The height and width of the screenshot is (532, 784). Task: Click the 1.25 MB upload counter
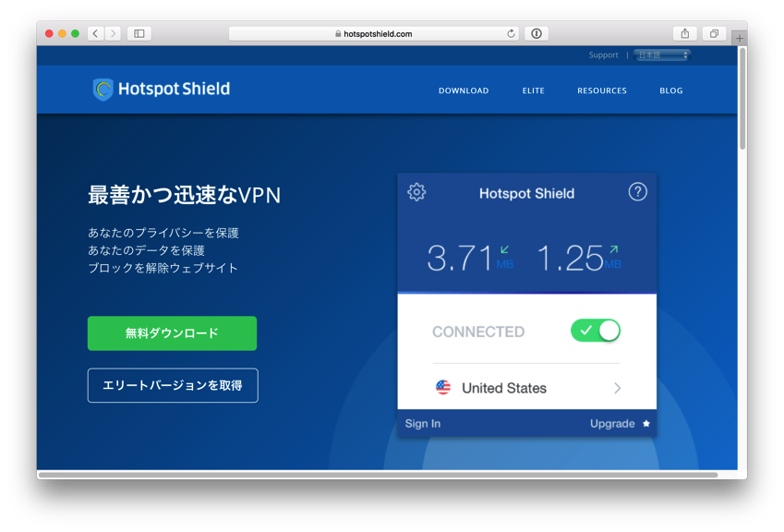pyautogui.click(x=578, y=258)
